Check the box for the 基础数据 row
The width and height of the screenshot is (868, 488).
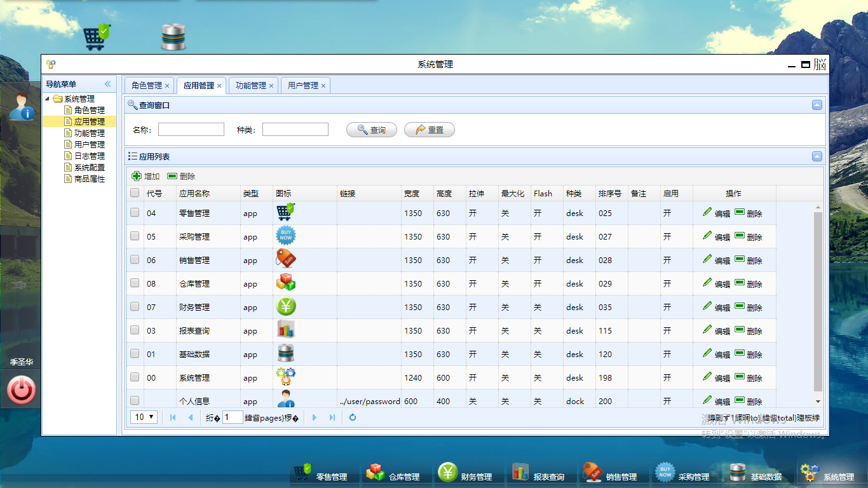[x=135, y=353]
